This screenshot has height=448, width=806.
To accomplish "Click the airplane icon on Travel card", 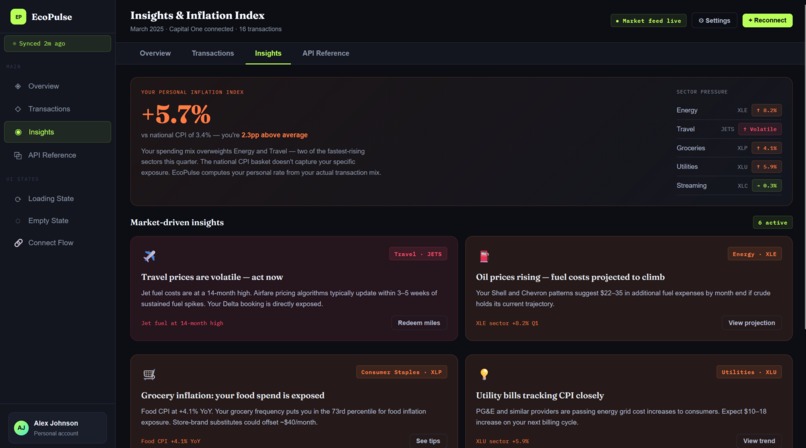I will (x=149, y=255).
